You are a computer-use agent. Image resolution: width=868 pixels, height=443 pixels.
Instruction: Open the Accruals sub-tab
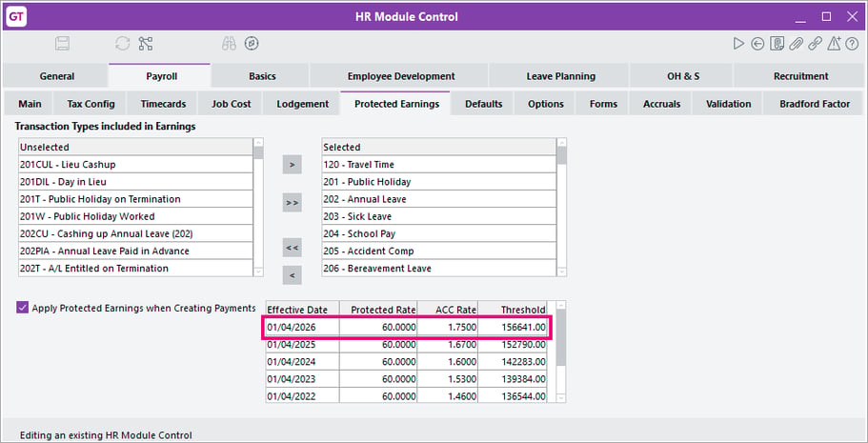pyautogui.click(x=661, y=104)
